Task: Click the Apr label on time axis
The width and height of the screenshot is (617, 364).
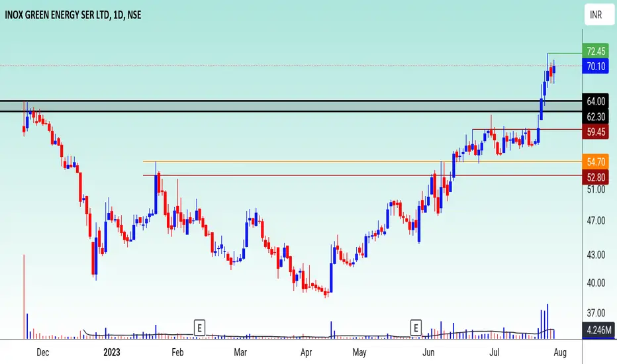Action: click(x=306, y=352)
